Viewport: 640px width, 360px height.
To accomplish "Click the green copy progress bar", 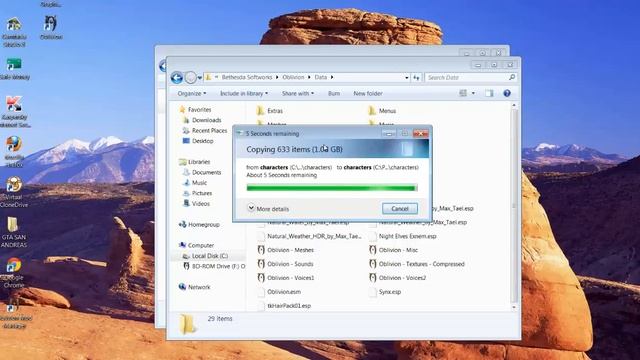I will click(332, 188).
